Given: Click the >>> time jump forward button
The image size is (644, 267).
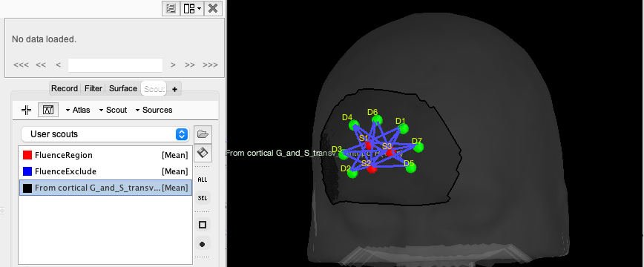Looking at the screenshot, I should tap(210, 65).
